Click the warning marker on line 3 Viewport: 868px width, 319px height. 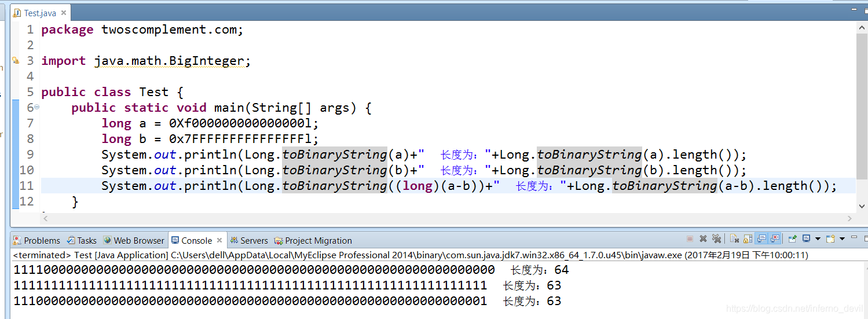click(16, 60)
